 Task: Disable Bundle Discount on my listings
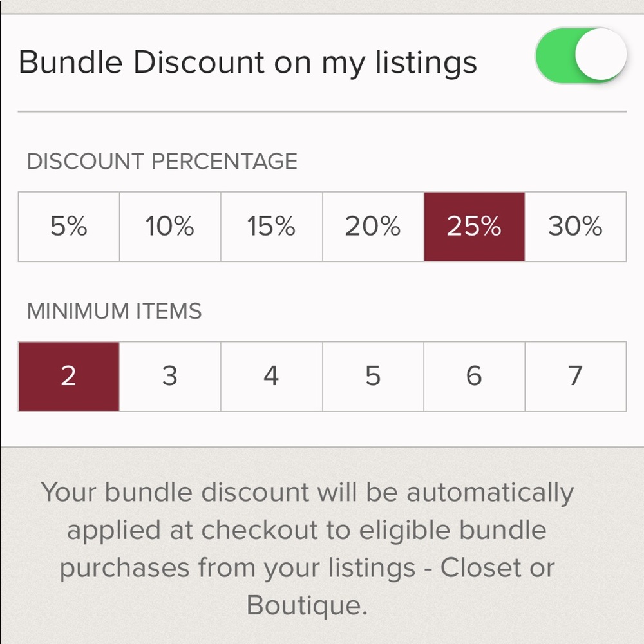point(580,55)
